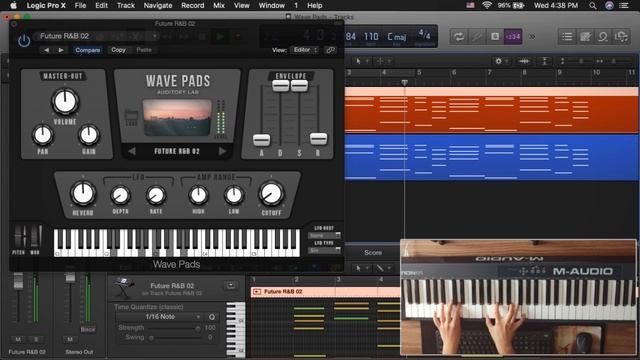The image size is (640, 360).
Task: Toggle the Wave Pads plugin power button
Action: [x=24, y=40]
